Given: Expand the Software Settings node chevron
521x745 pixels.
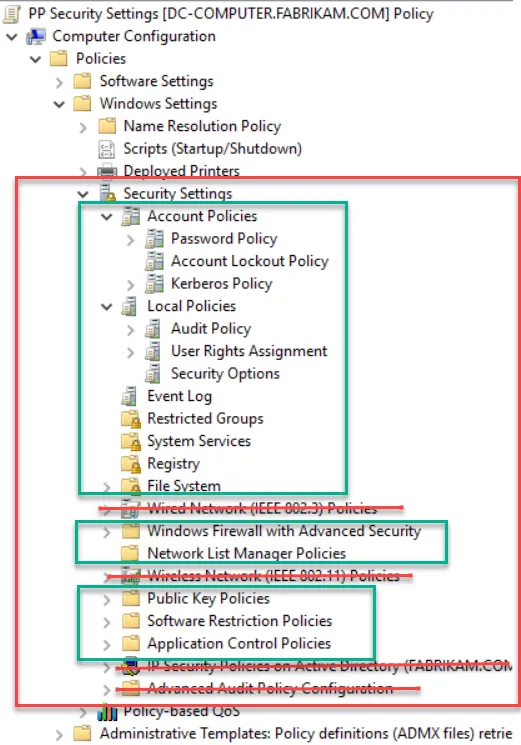Looking at the screenshot, I should [59, 82].
